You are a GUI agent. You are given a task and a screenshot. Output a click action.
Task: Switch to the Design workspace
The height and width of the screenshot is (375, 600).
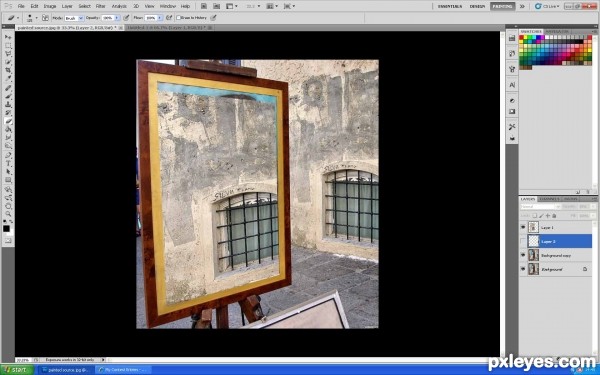point(477,6)
